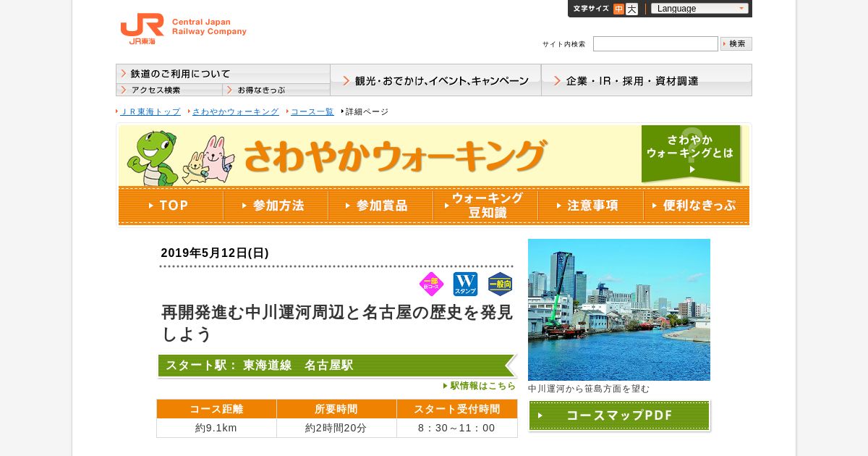Click the サイト内検索 label
This screenshot has height=456, width=868.
tap(564, 44)
